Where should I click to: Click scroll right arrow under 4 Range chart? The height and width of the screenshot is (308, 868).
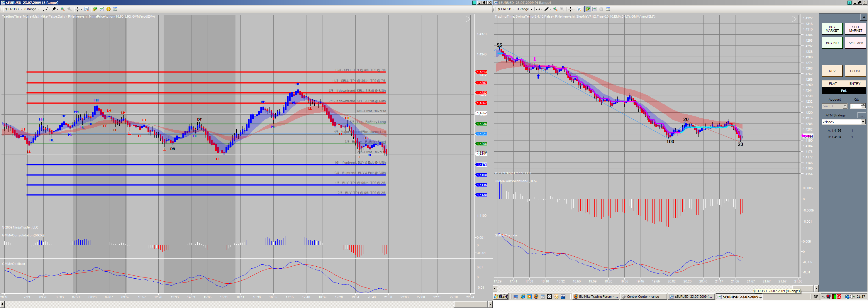816,288
